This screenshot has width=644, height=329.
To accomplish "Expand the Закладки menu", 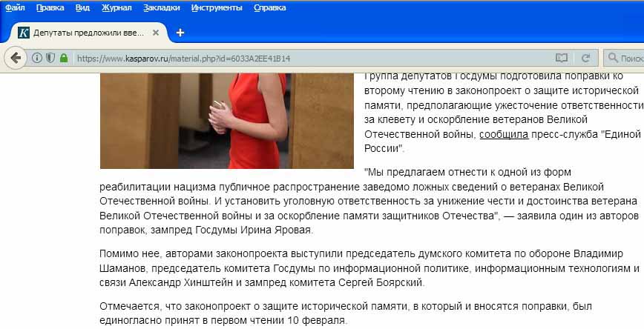I will tap(162, 8).
